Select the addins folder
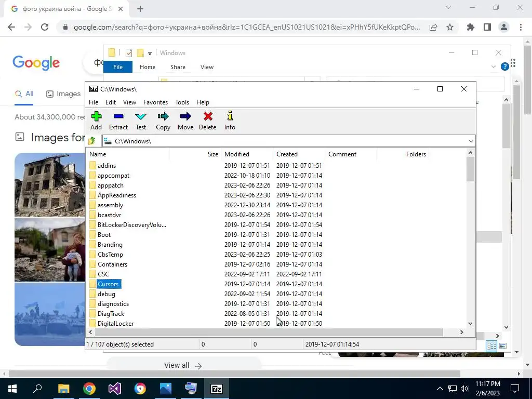This screenshot has height=399, width=532. point(107,166)
